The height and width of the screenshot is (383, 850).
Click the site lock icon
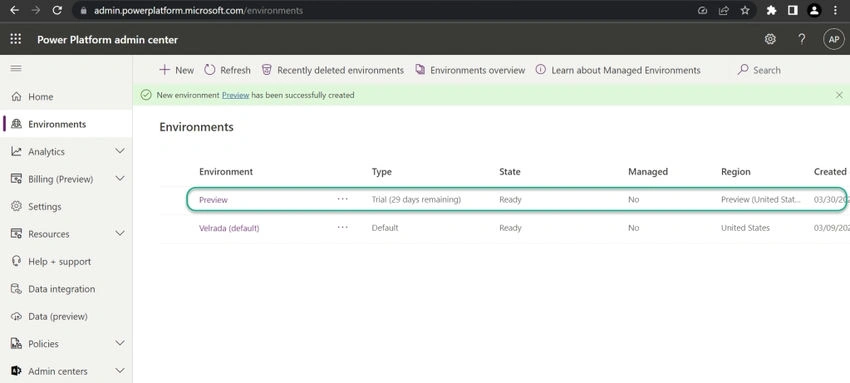(83, 10)
